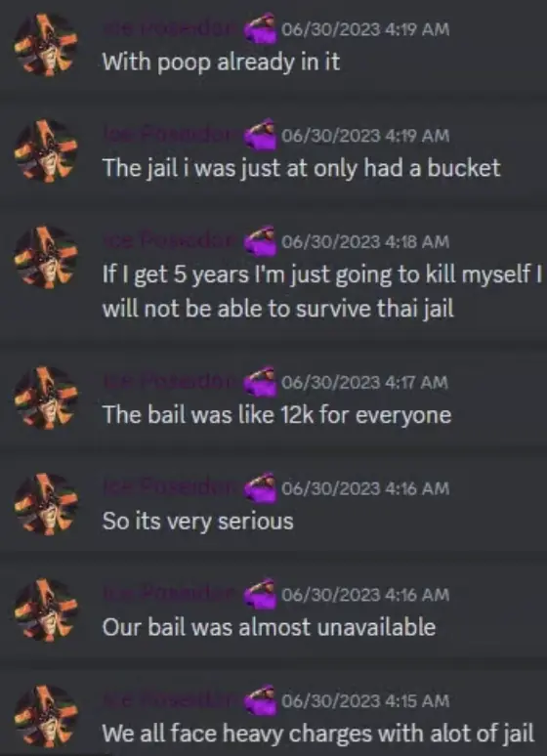Click purple badge above "So its very serious"
This screenshot has width=547, height=756.
pos(261,488)
